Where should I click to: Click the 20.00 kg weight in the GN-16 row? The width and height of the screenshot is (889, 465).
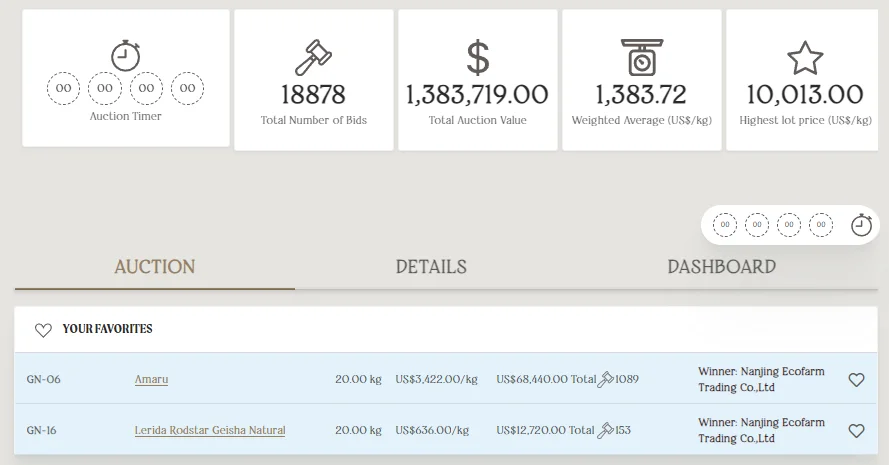358,430
